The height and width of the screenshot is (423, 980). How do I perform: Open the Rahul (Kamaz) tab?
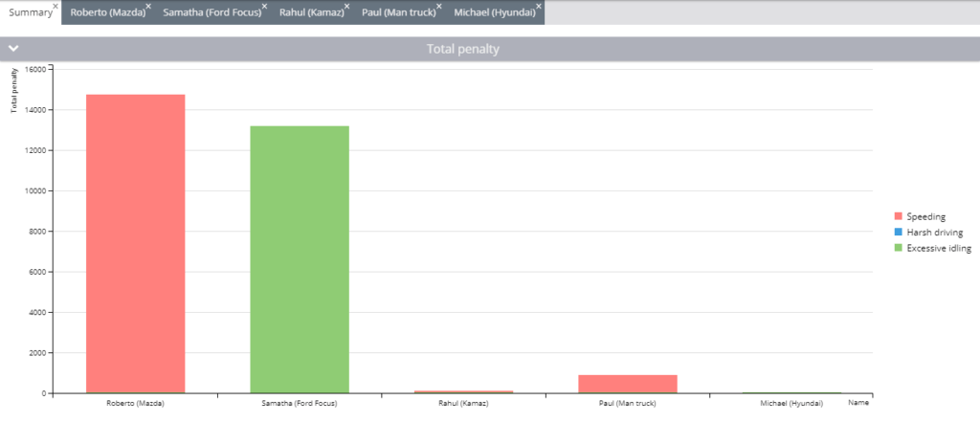click(x=312, y=12)
